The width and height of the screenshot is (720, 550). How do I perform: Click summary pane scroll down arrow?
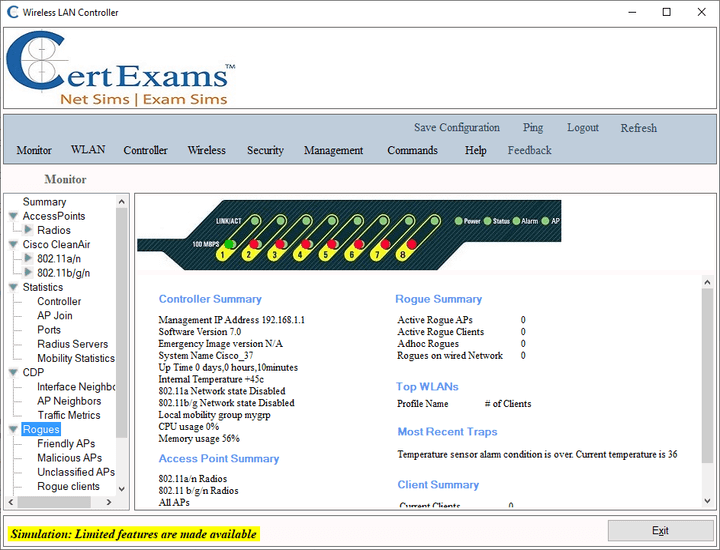pos(708,501)
